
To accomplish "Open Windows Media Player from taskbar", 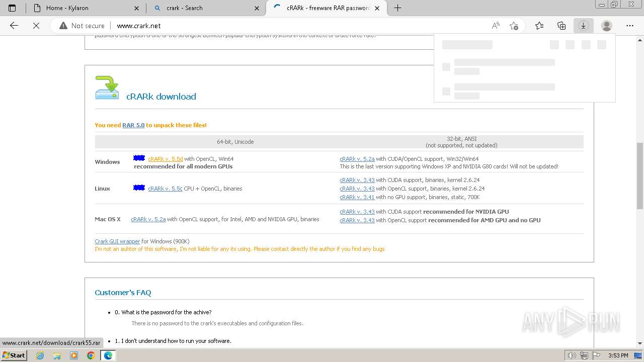I will (74, 355).
